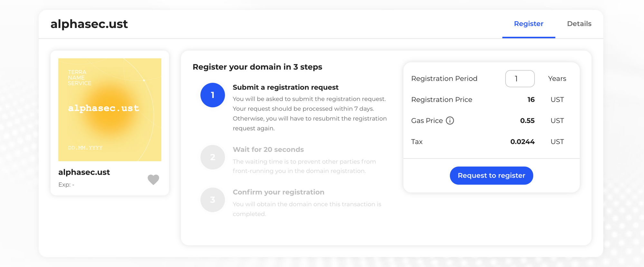This screenshot has height=267, width=644.
Task: Click the Registration Period years input
Action: pyautogui.click(x=520, y=78)
